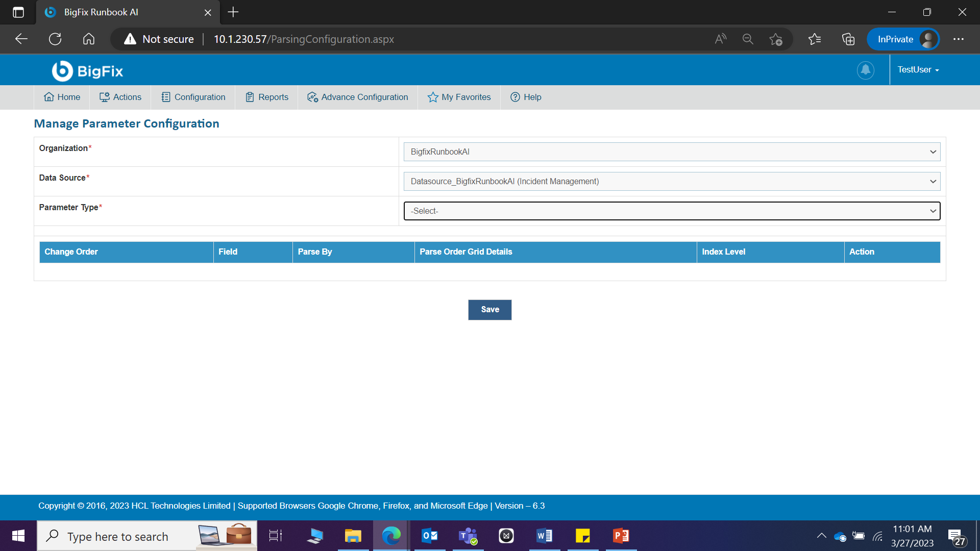
Task: Click the zoom magnifier icon in address bar
Action: click(748, 39)
